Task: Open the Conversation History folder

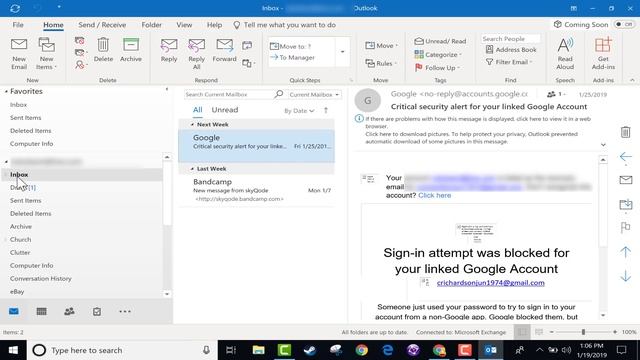Action: coord(40,278)
